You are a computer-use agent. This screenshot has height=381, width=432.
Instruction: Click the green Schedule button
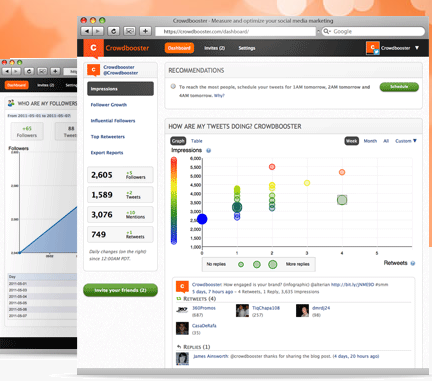[399, 87]
